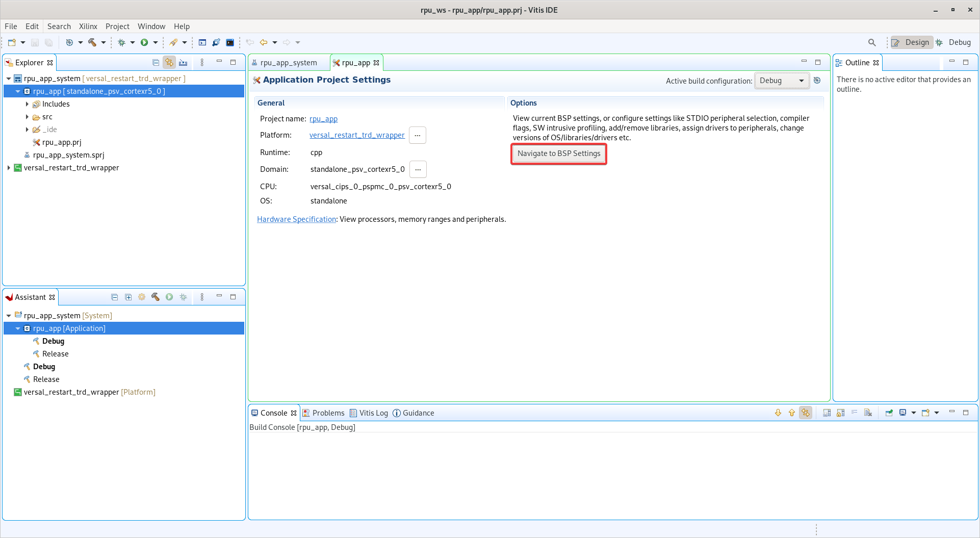Switch to rpu_app_system editor tab
The image size is (980, 538).
[x=289, y=63]
